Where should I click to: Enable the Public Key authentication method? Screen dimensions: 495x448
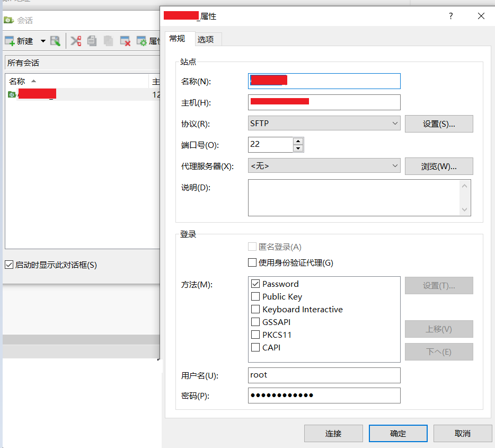(x=254, y=296)
